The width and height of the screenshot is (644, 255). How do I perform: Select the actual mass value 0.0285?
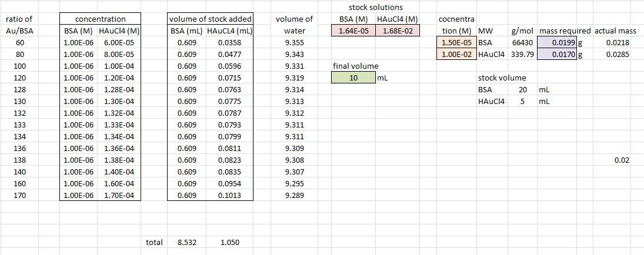(x=618, y=55)
